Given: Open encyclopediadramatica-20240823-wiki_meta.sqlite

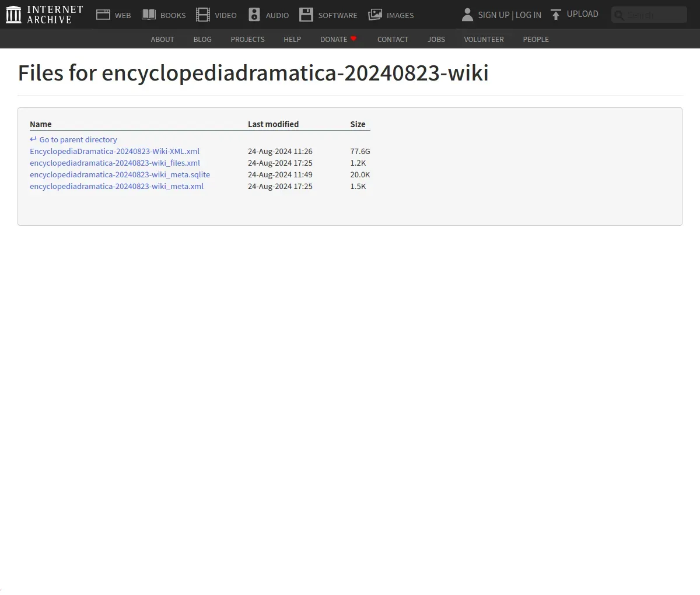Looking at the screenshot, I should coord(120,175).
